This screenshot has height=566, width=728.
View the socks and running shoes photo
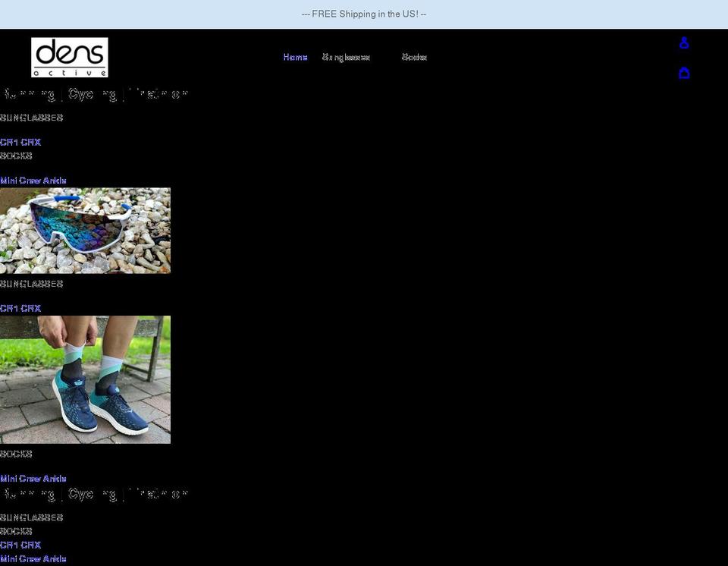(85, 379)
